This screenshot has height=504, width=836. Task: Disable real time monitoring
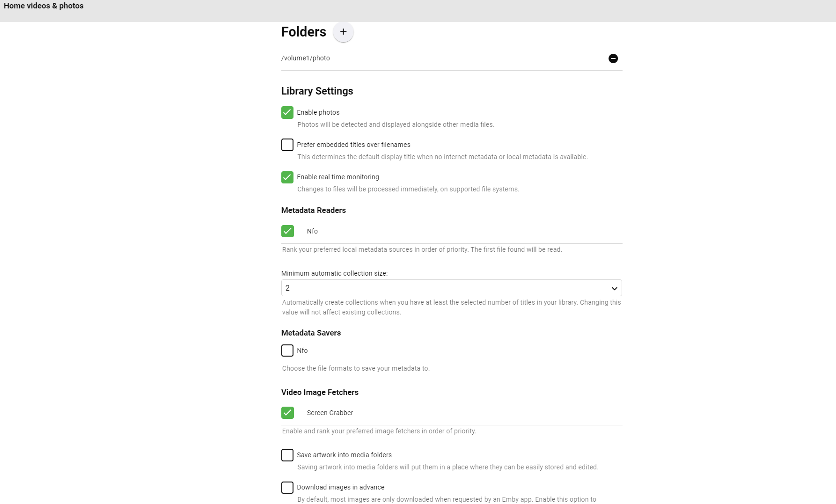tap(287, 177)
